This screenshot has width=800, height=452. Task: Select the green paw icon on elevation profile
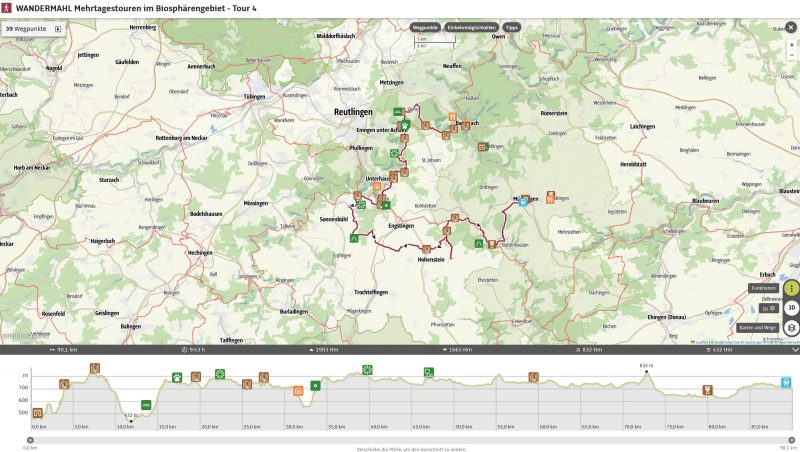176,378
